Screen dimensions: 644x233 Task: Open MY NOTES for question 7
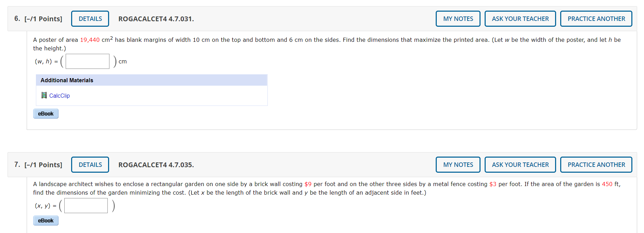[458, 164]
